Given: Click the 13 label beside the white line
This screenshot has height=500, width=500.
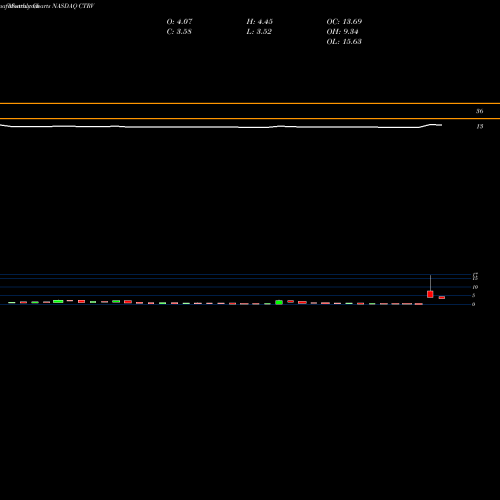Looking at the screenshot, I should point(480,127).
